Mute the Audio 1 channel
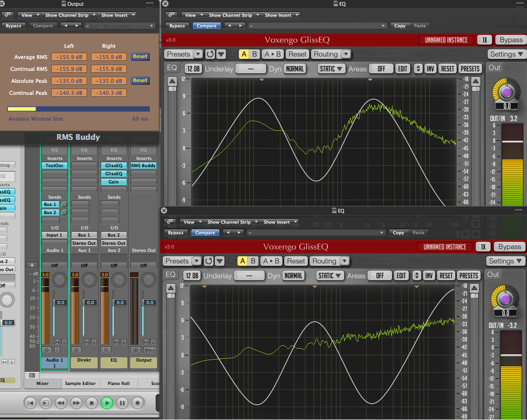The image size is (527, 420). (57, 342)
